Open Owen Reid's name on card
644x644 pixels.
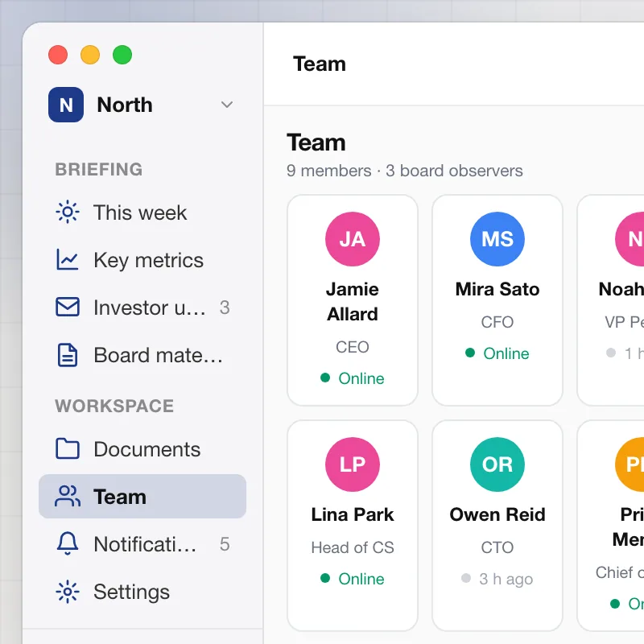(497, 514)
